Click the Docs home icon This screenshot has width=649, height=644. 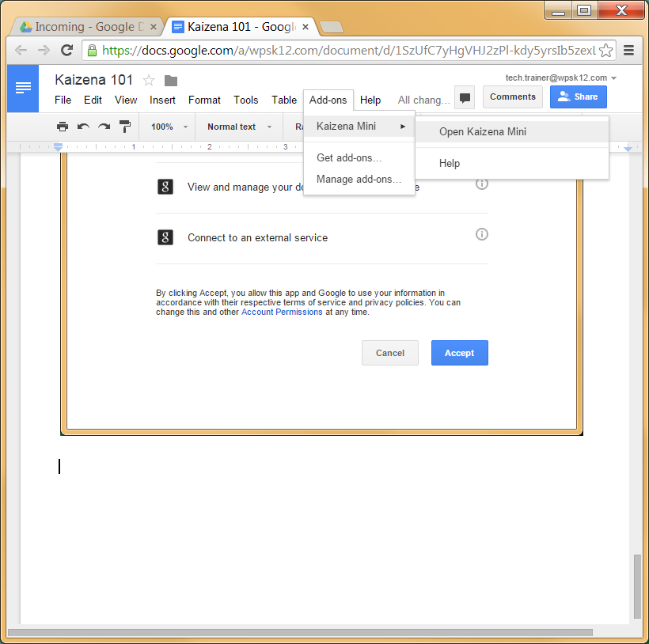point(23,88)
